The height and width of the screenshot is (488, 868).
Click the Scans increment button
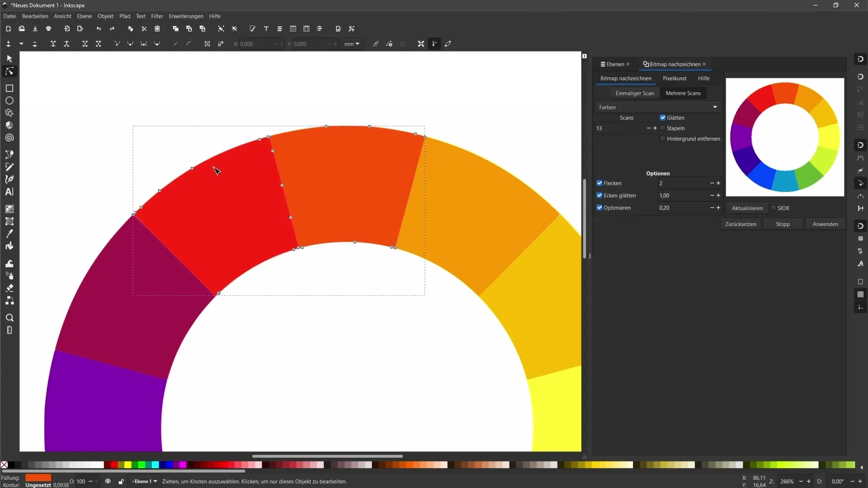click(x=655, y=128)
